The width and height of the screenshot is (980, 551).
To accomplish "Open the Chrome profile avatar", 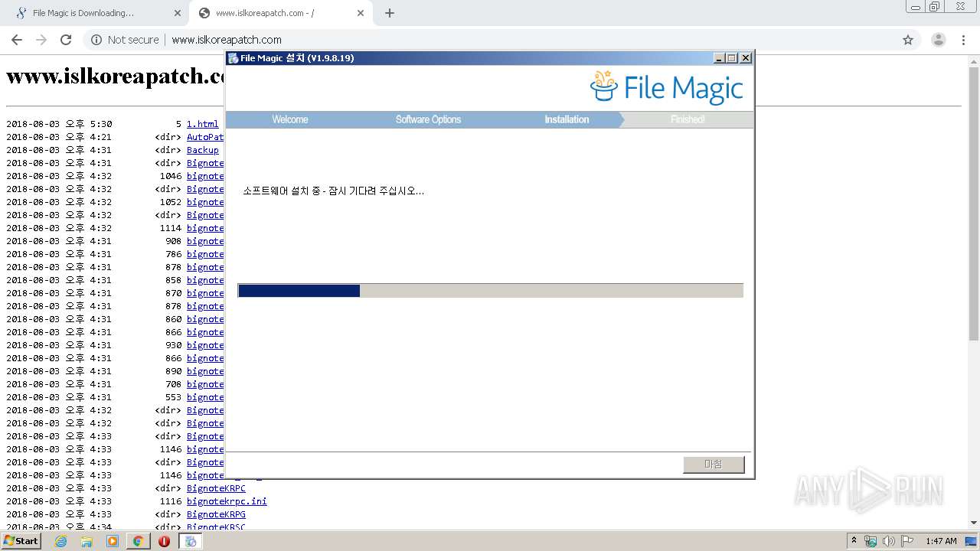I will (x=938, y=40).
